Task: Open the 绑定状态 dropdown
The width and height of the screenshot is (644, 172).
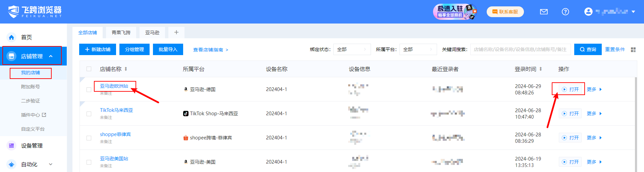Action: pyautogui.click(x=352, y=49)
